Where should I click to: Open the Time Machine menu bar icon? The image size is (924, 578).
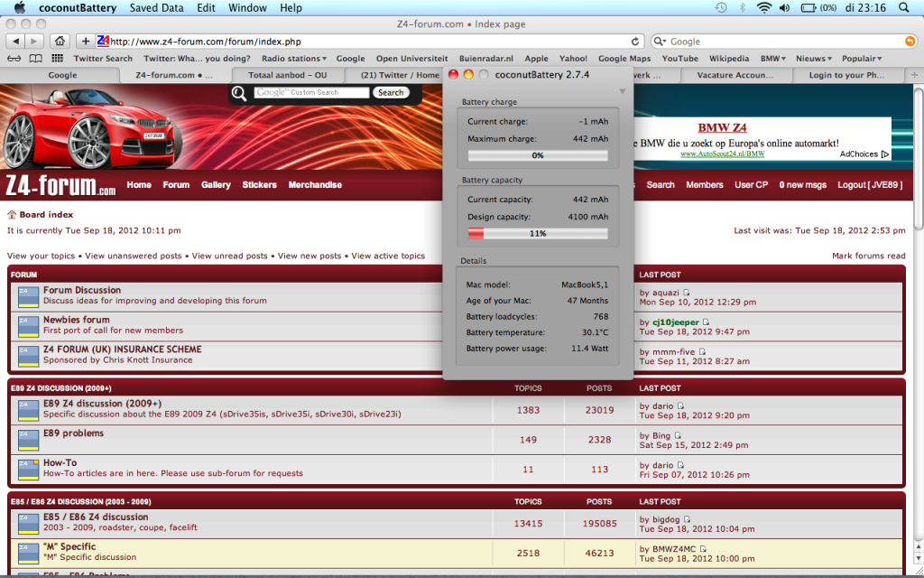[x=721, y=7]
